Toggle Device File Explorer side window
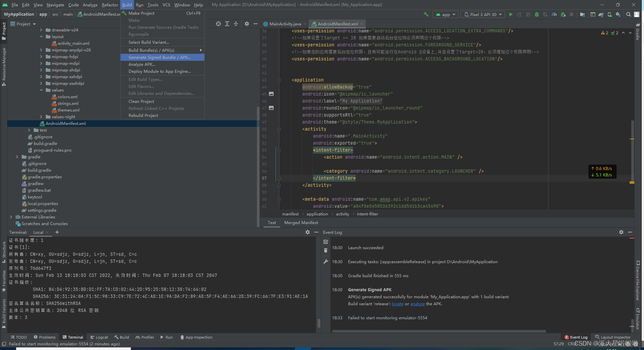 [x=638, y=281]
